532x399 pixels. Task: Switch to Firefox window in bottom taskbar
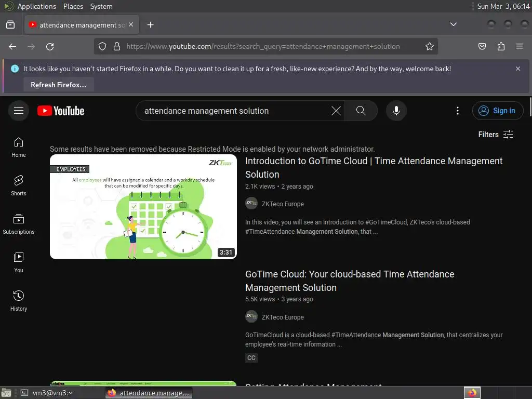pos(149,393)
